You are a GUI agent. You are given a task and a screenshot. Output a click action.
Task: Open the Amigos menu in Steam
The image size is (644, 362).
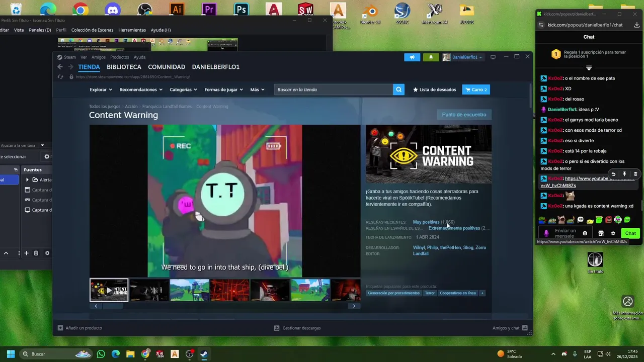pyautogui.click(x=99, y=57)
